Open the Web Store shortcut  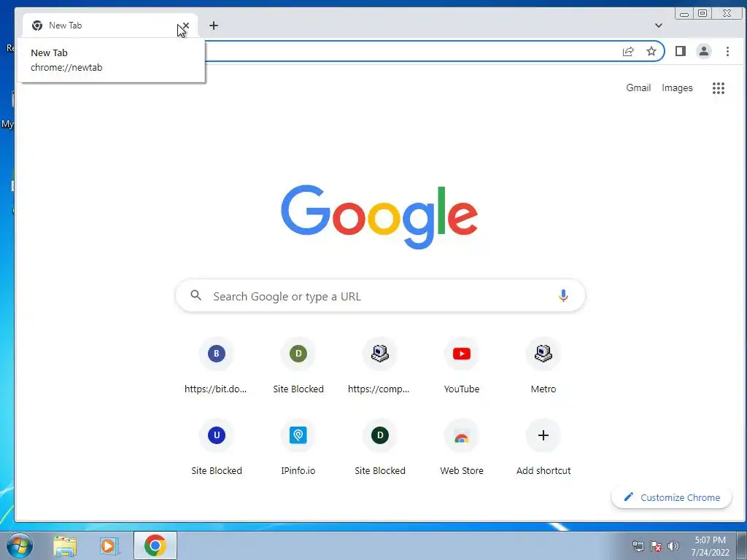point(462,448)
